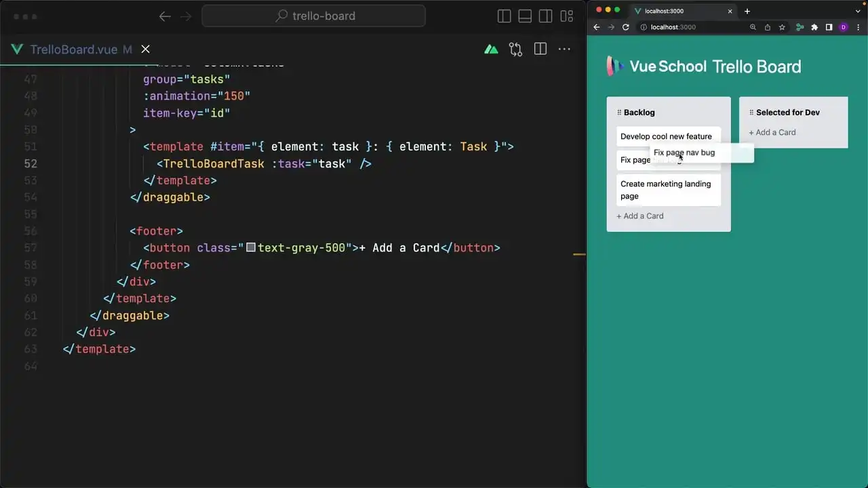This screenshot has height=488, width=868.
Task: Go back in VS Code navigation history
Action: [165, 16]
